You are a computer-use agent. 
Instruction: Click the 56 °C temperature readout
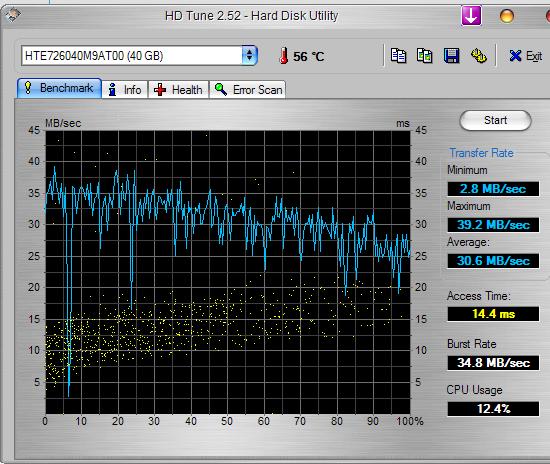pyautogui.click(x=309, y=56)
